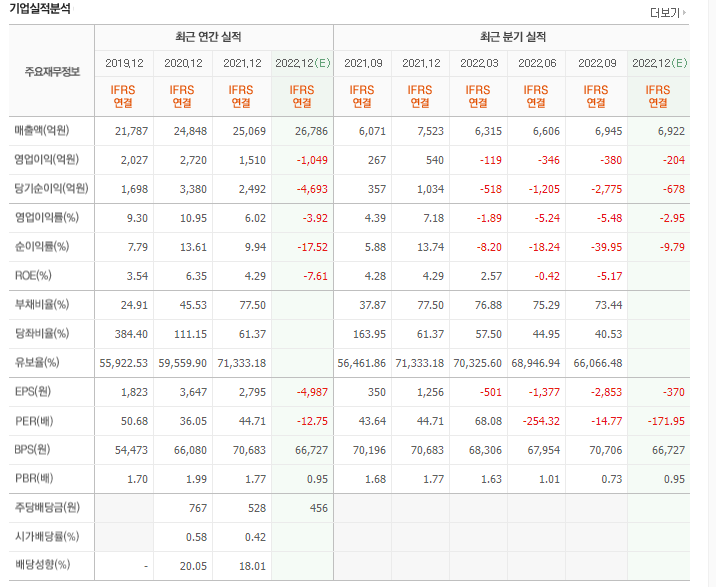Select the 부채비율(%) row label
This screenshot has height=587, width=716.
[42, 304]
